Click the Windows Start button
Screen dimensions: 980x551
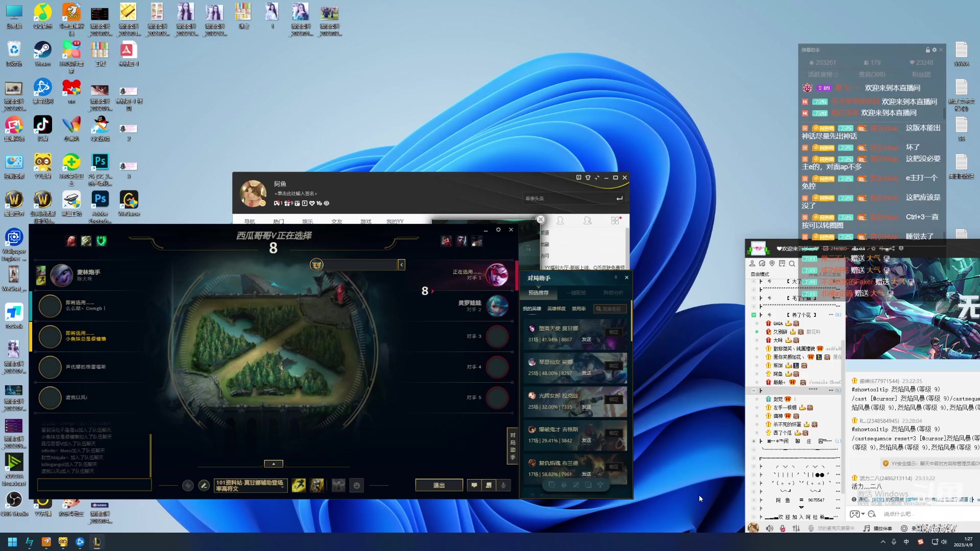(x=12, y=542)
